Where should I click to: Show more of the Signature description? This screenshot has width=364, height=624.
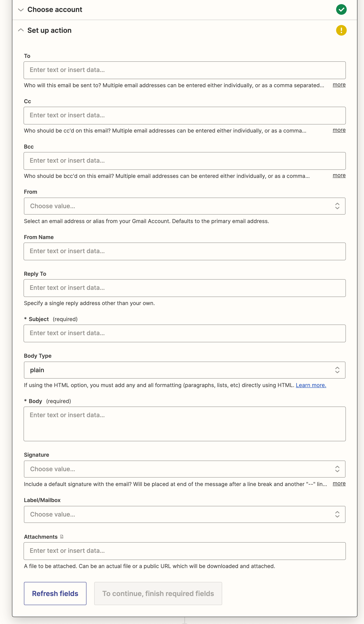pos(339,484)
